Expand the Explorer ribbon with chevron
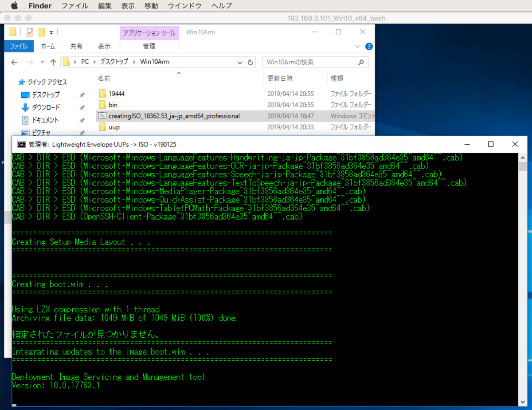 [358, 46]
